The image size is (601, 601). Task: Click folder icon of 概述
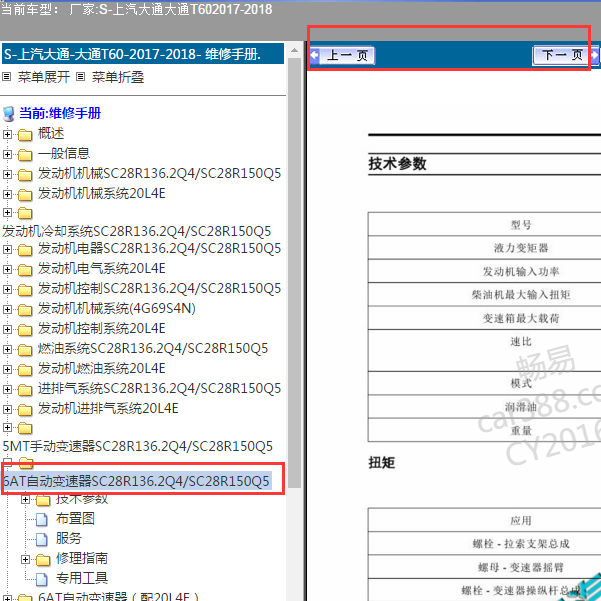click(x=25, y=135)
